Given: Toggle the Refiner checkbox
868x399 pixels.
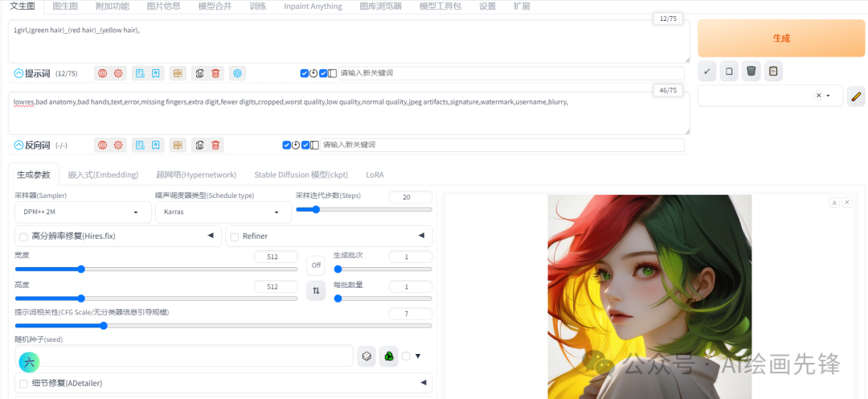Looking at the screenshot, I should [235, 237].
